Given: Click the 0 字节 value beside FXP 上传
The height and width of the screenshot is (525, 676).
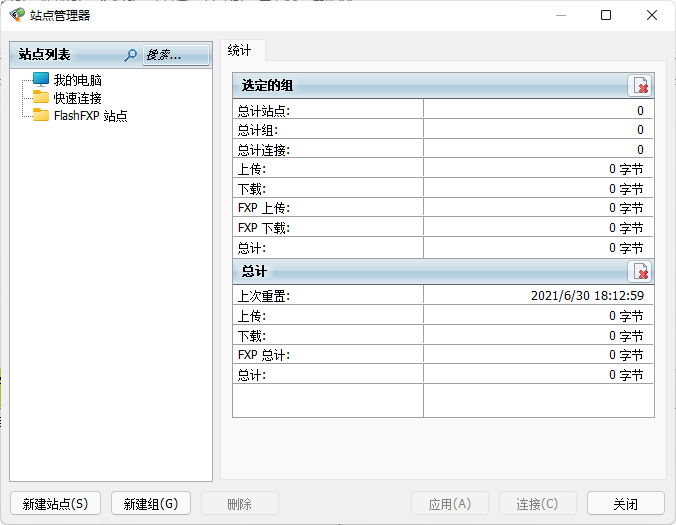Looking at the screenshot, I should click(x=626, y=208).
